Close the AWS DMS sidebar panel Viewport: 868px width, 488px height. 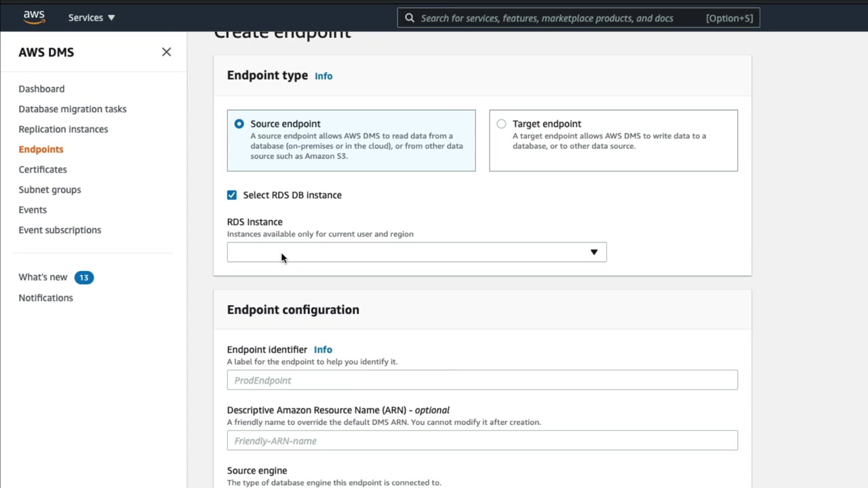click(x=166, y=52)
